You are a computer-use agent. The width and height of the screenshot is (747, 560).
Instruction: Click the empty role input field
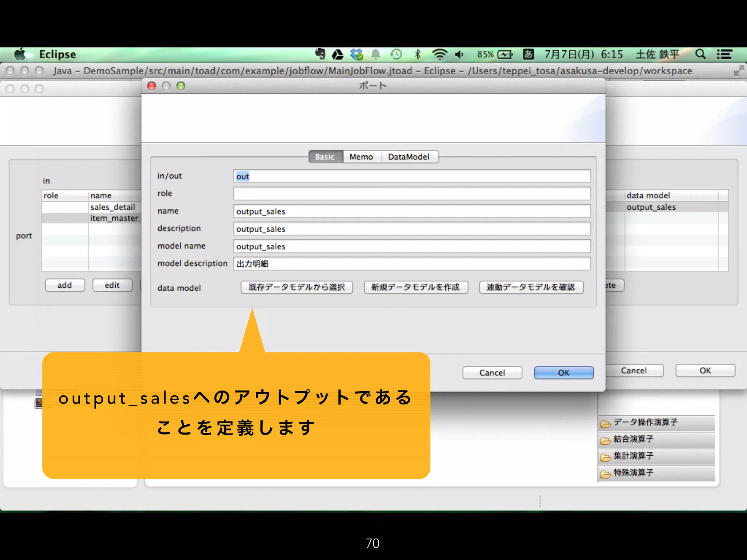(412, 194)
